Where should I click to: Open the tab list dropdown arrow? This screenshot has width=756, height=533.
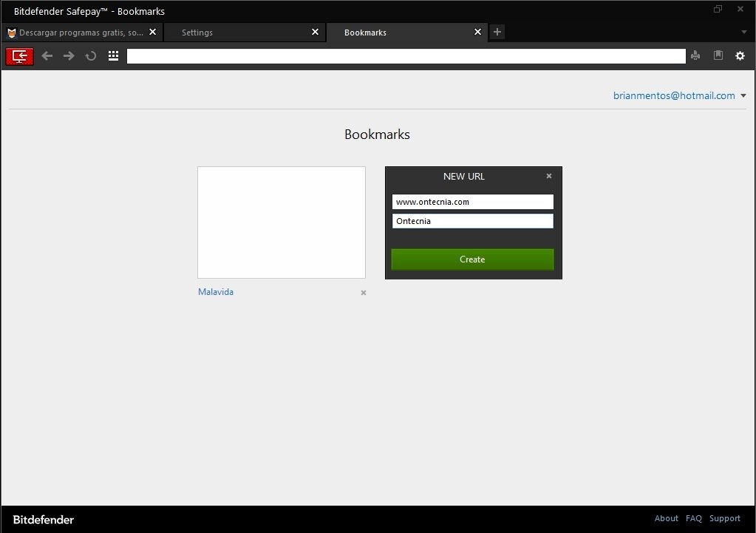pyautogui.click(x=744, y=33)
